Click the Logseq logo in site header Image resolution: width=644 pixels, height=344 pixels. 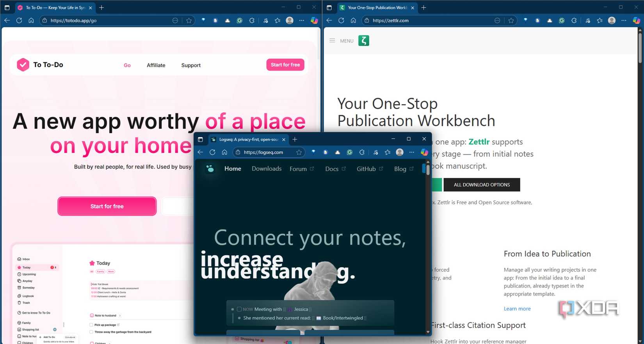[210, 168]
